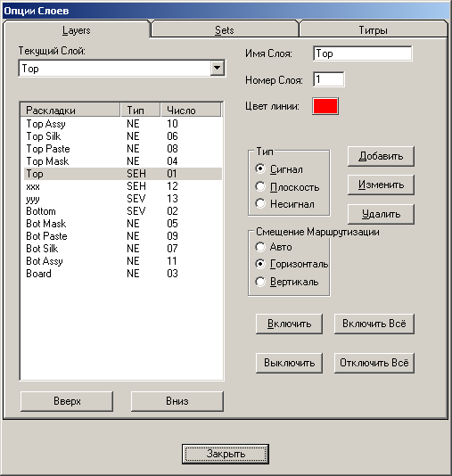Select the Сигнал radio button
This screenshot has height=476, width=452.
[x=260, y=168]
